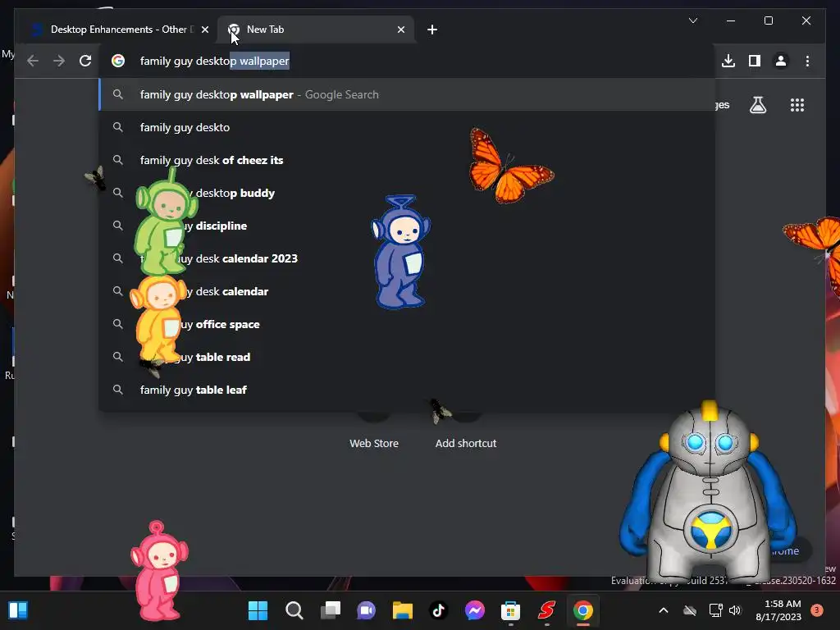Open File Explorer from taskbar

(x=402, y=610)
